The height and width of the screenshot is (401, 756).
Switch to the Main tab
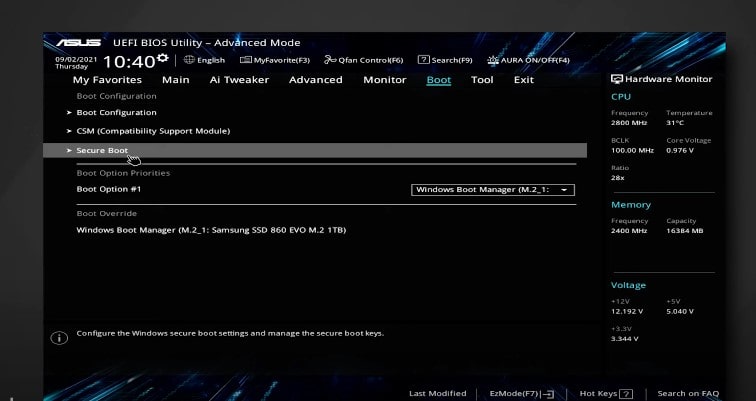[x=176, y=80]
